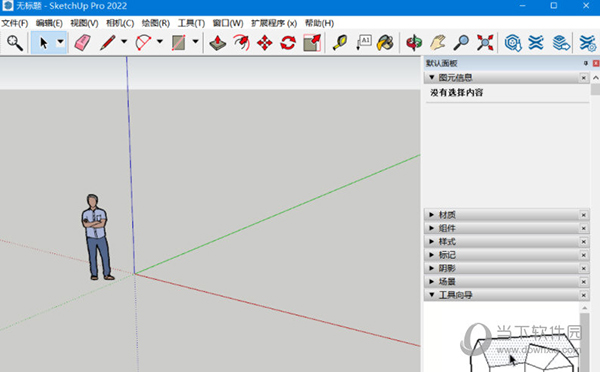Pick the Tape Measure tool

pyautogui.click(x=340, y=42)
